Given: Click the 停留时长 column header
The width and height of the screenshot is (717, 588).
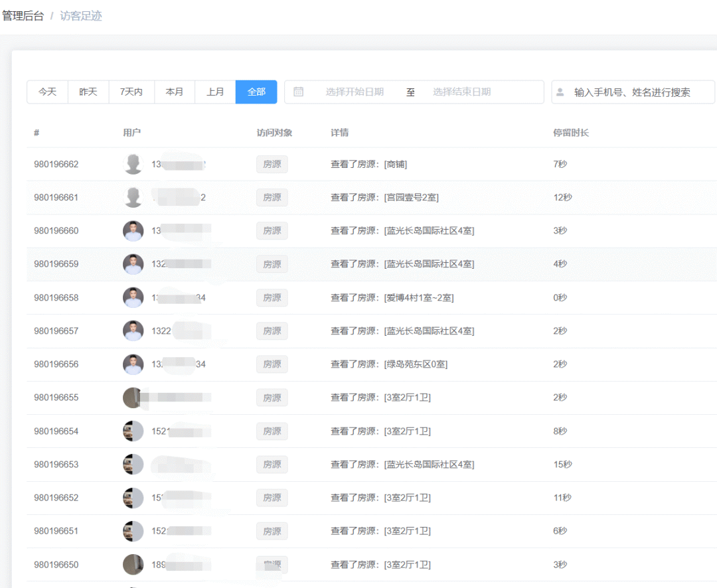Looking at the screenshot, I should pyautogui.click(x=571, y=133).
